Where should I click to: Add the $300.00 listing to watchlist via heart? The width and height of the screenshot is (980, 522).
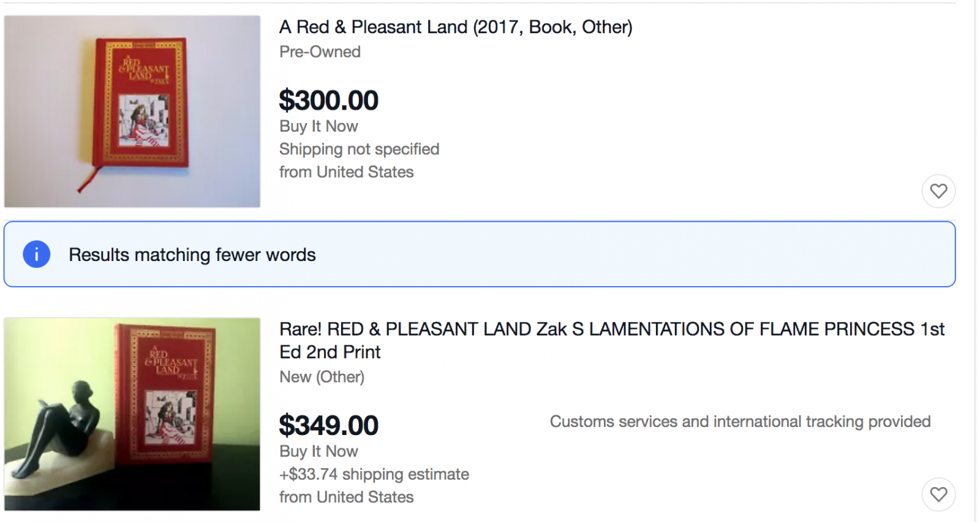pyautogui.click(x=938, y=191)
